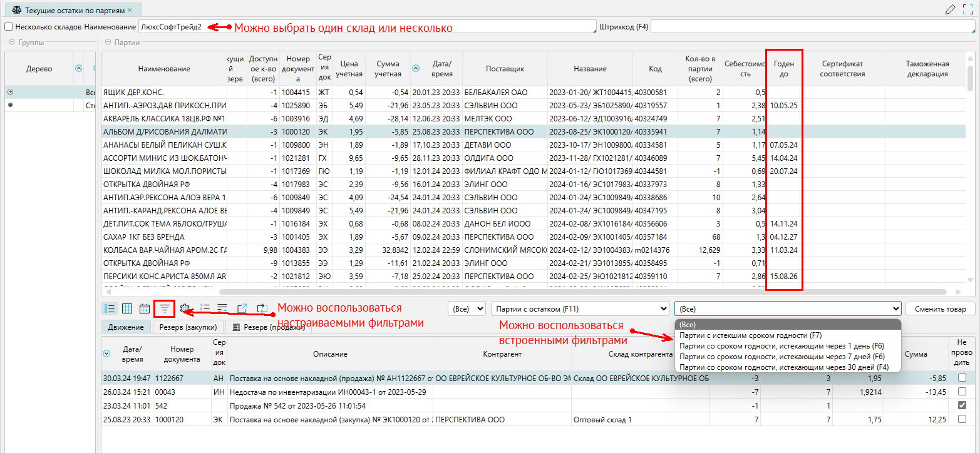Switch to the table grid view icon
Viewport: 980px width, 453px height.
click(127, 308)
